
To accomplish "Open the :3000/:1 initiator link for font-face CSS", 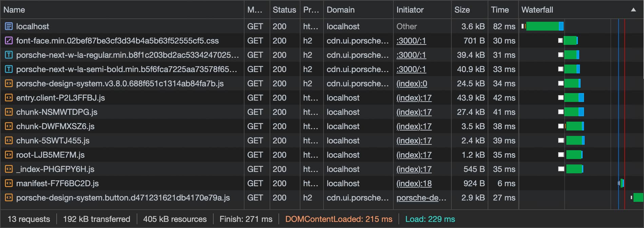I will point(411,40).
